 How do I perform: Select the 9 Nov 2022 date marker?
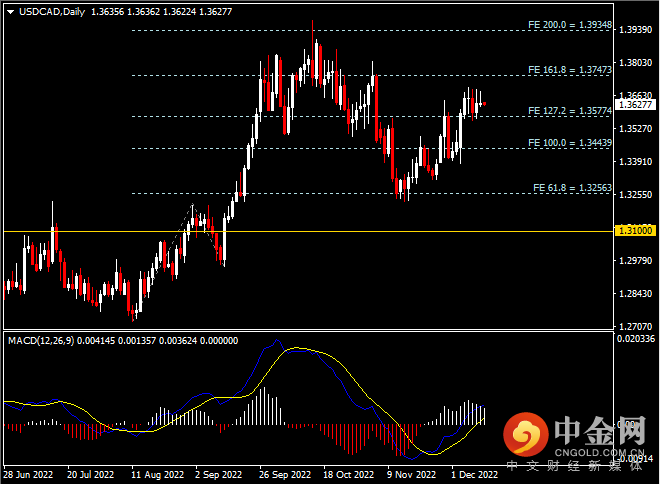pos(412,476)
